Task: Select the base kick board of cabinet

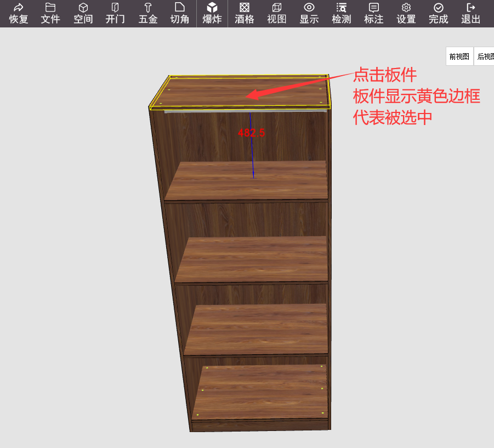Action: pyautogui.click(x=260, y=426)
